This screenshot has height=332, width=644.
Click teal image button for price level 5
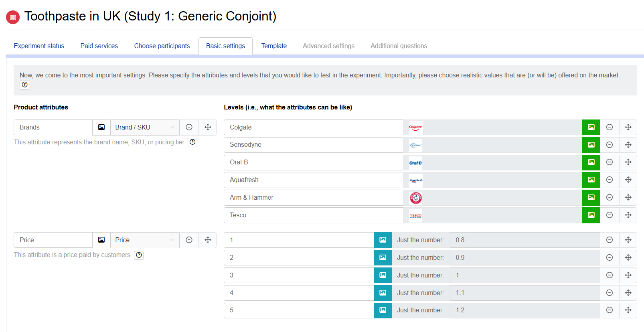pos(383,310)
